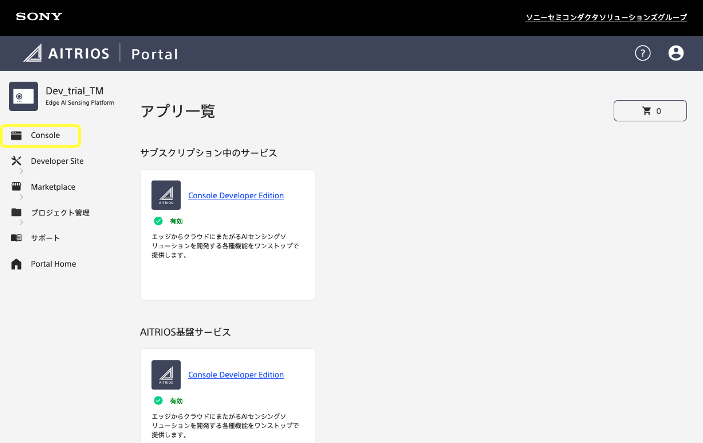Open Console Developer Edition link under AITRIOS基盤サービス
Screen dimensions: 703x443
236,375
